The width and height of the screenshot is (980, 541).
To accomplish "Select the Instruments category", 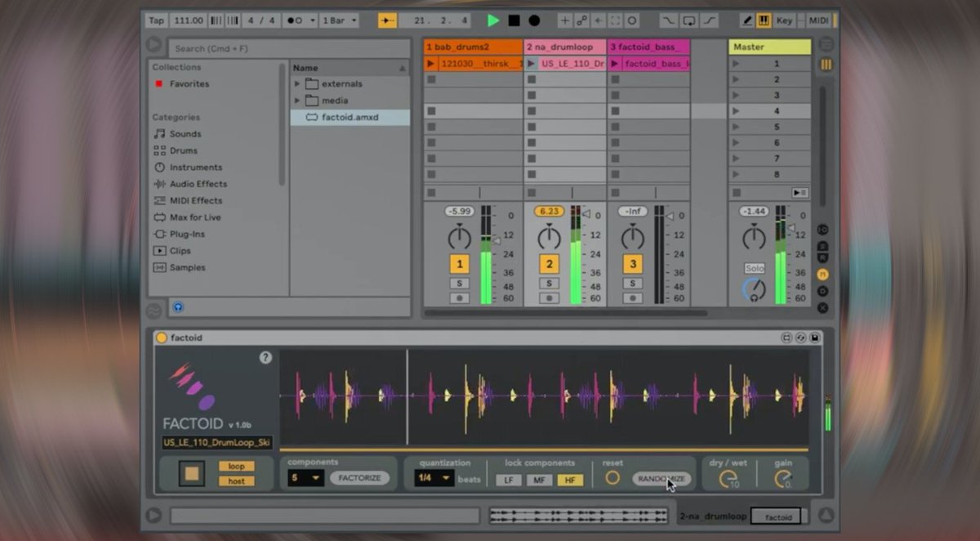I will click(x=195, y=168).
